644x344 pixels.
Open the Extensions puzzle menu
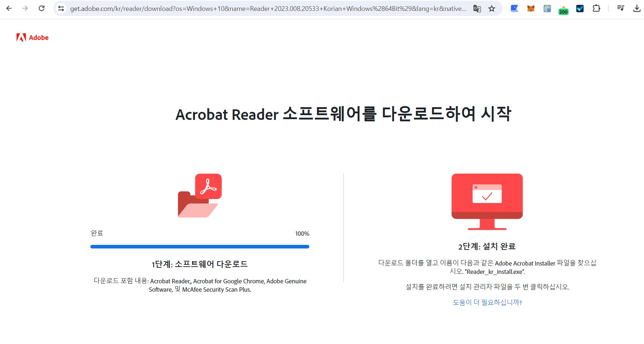[596, 8]
